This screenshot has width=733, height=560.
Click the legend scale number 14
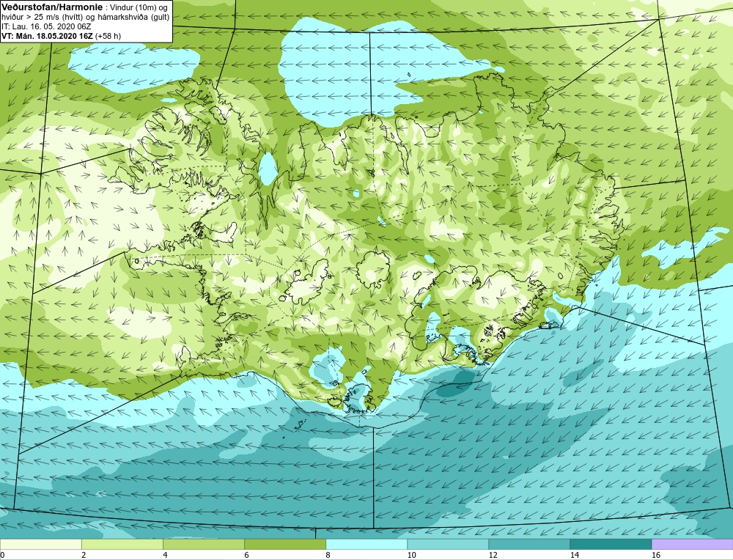(x=574, y=555)
